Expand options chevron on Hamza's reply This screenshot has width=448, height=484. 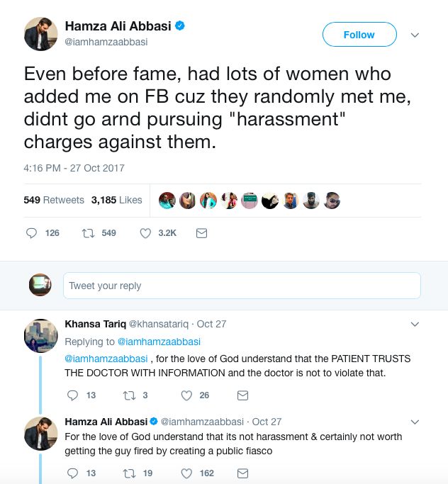click(415, 422)
